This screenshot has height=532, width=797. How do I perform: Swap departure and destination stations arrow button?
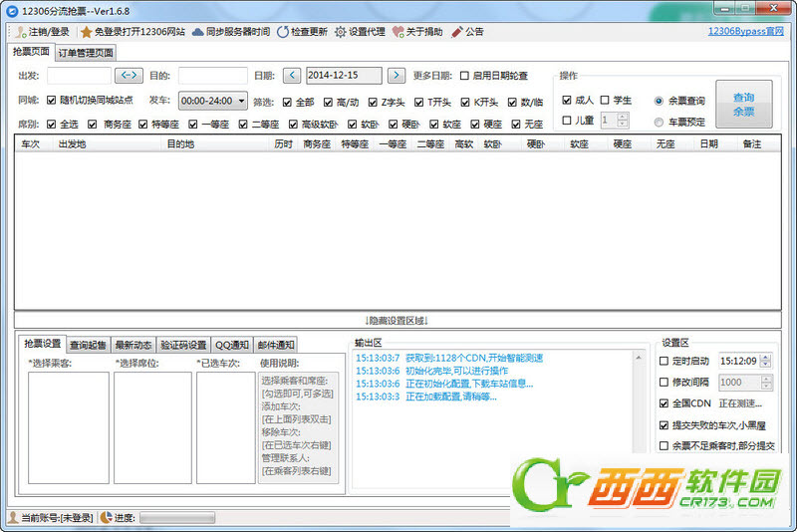click(x=129, y=76)
